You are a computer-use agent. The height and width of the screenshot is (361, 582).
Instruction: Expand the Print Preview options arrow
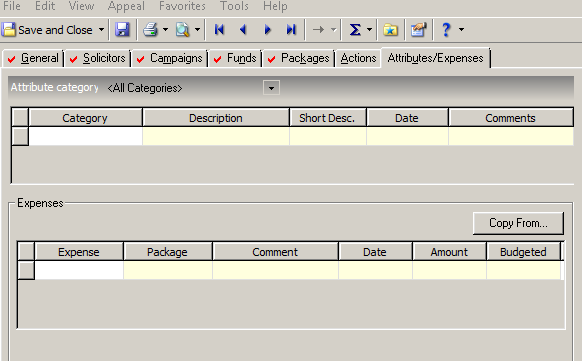197,30
